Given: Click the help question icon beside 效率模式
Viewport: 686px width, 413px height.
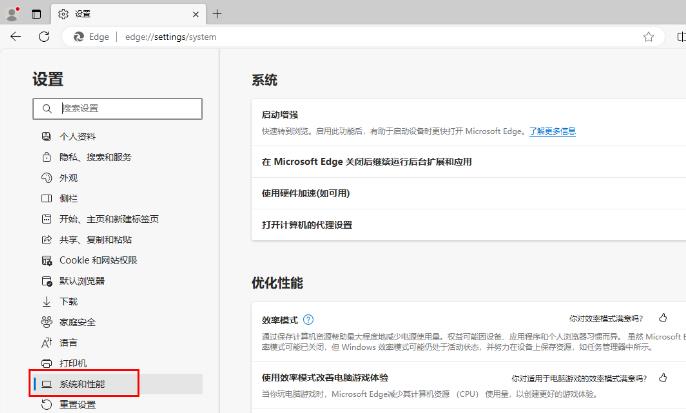Looking at the screenshot, I should 308,320.
